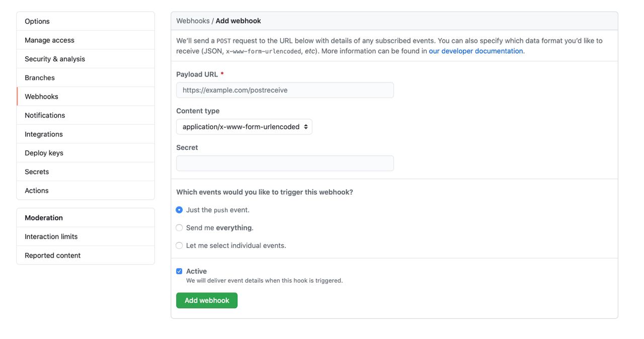
Task: Open the Branches settings page
Action: (86, 77)
